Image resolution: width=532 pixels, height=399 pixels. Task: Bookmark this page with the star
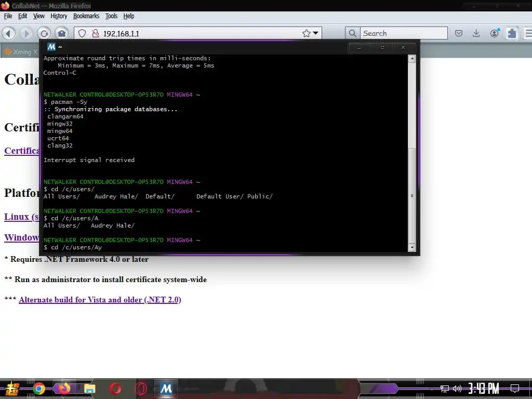pyautogui.click(x=307, y=33)
